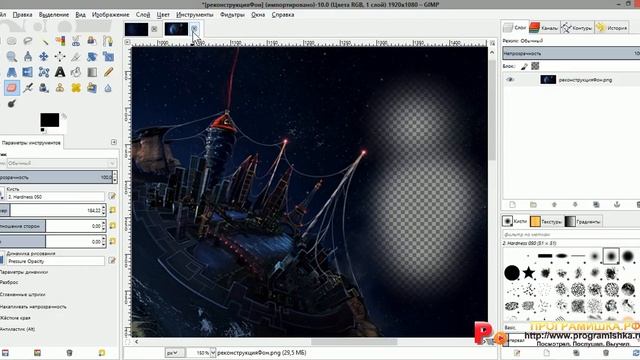Open the eraser mode Обычный combo box
640x360 pixels.
[x=61, y=163]
